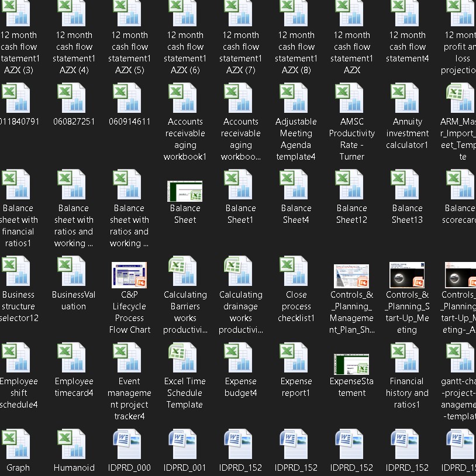Open Event management project tracker4 file
This screenshot has height=476, width=476.
click(129, 358)
